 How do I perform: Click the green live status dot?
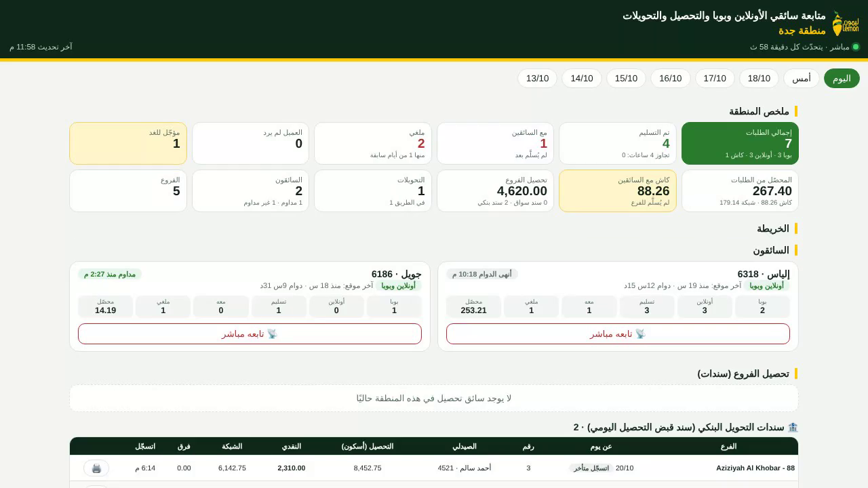[856, 47]
